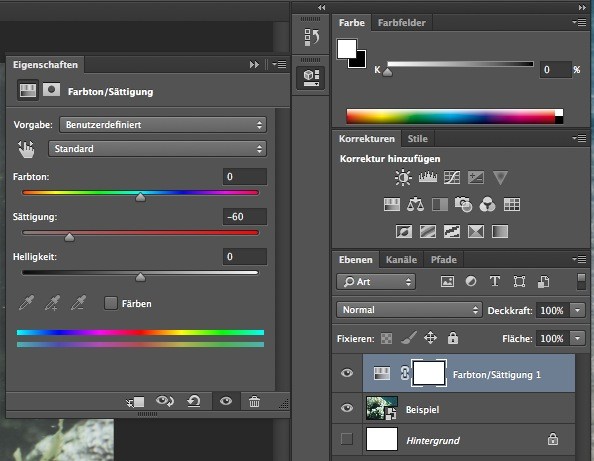Filter layers by type layers
The height and width of the screenshot is (461, 594).
coord(495,281)
